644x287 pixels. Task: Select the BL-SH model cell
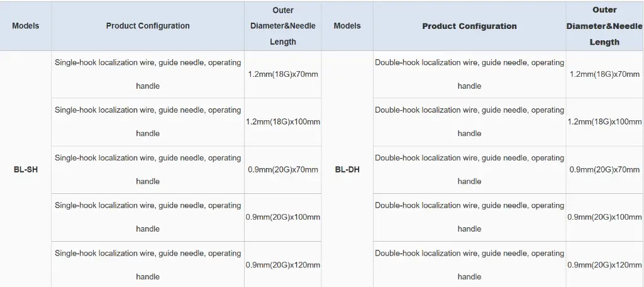[25, 170]
